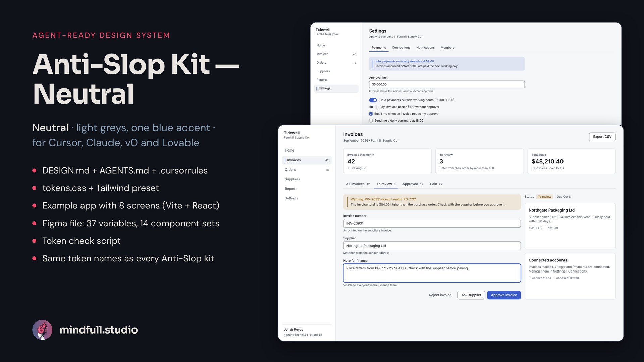Screen dimensions: 644x362
Task: Click the mindfull.studio avatar logo
Action: [42, 330]
